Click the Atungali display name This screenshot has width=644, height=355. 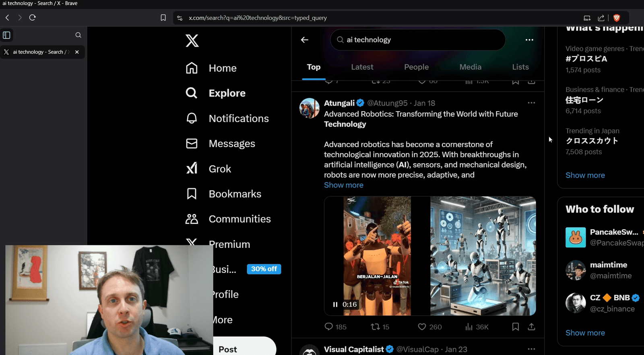coord(339,103)
